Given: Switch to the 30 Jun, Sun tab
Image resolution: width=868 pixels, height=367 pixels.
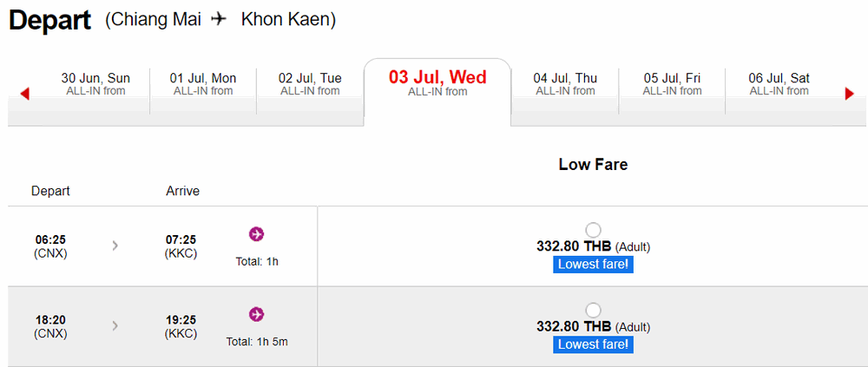Looking at the screenshot, I should pyautogui.click(x=95, y=84).
